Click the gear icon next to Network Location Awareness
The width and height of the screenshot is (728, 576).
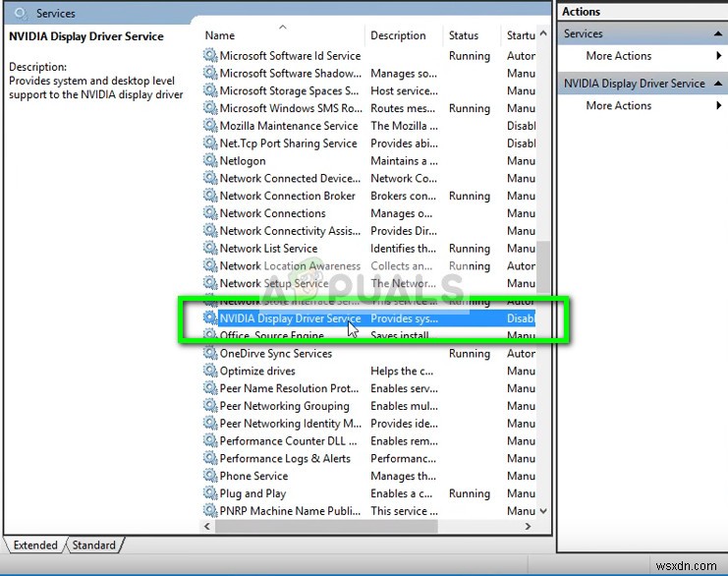pyautogui.click(x=210, y=265)
